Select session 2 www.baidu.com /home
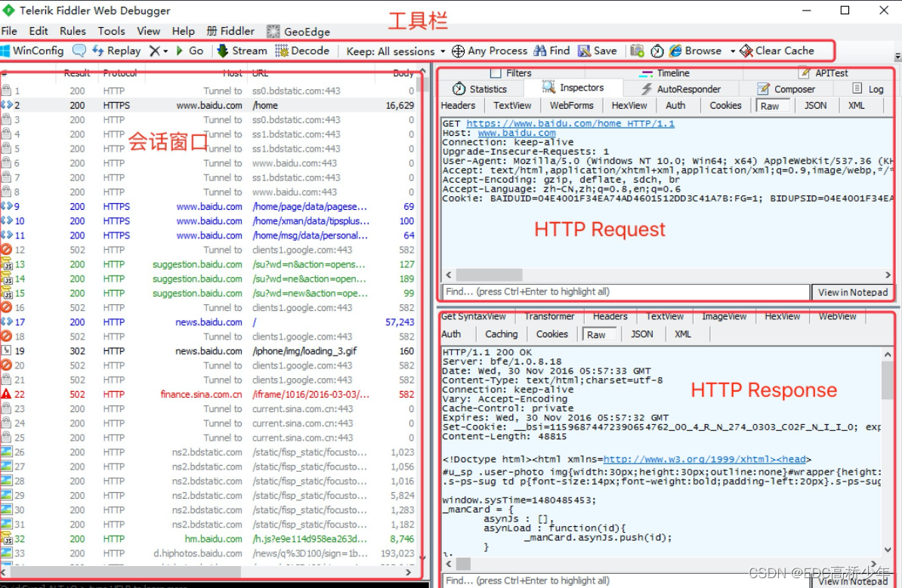The image size is (902, 588). [x=208, y=105]
